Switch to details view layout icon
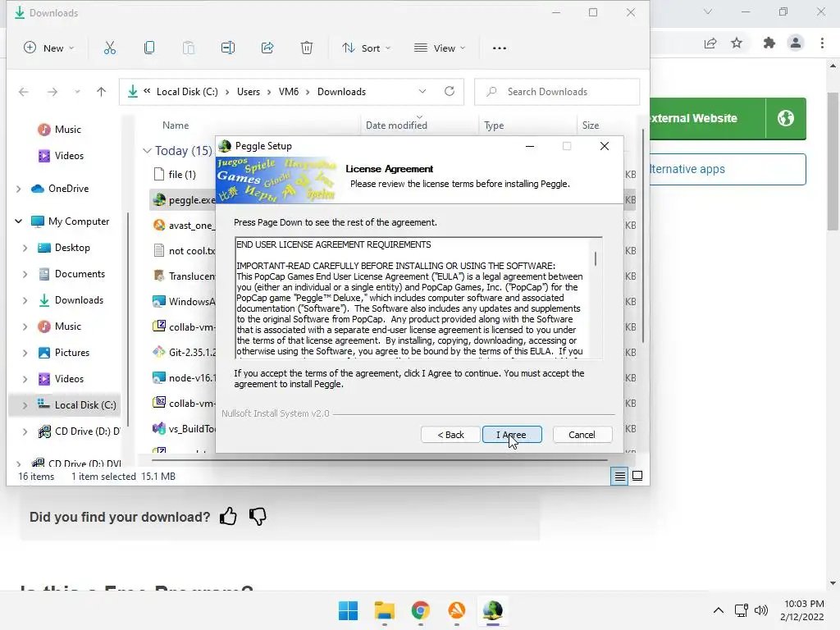840x630 pixels. click(620, 476)
